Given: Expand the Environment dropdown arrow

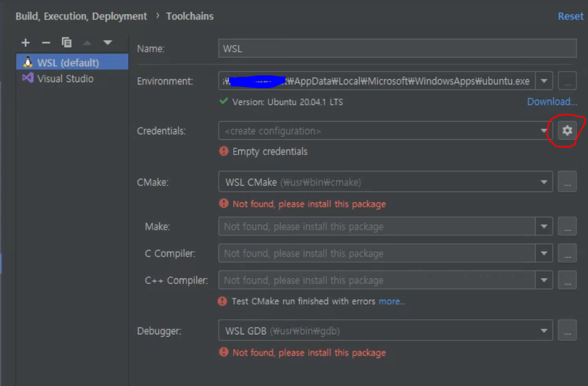Looking at the screenshot, I should click(x=544, y=81).
